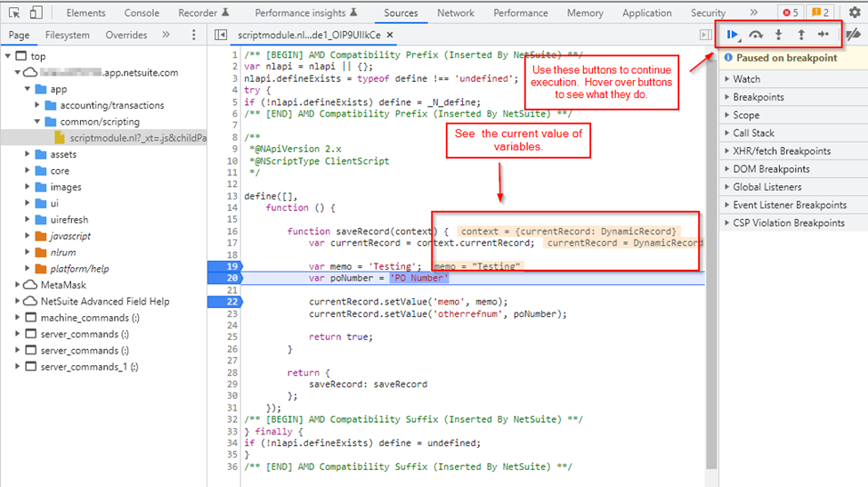Viewport: 868px width, 487px height.
Task: Deactivate breakpoints toggle icon
Action: 854,35
